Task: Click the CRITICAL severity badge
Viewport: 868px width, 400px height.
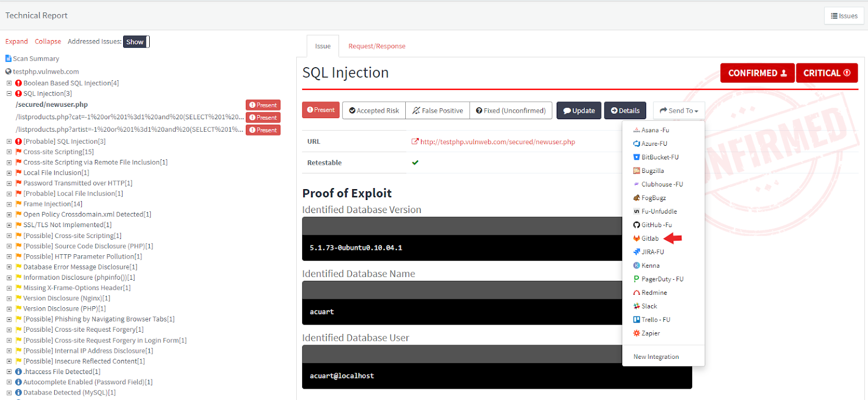Action: [827, 73]
